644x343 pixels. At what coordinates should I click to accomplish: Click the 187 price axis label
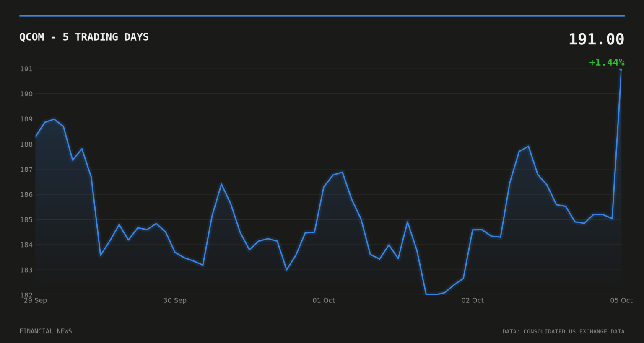[x=26, y=169]
